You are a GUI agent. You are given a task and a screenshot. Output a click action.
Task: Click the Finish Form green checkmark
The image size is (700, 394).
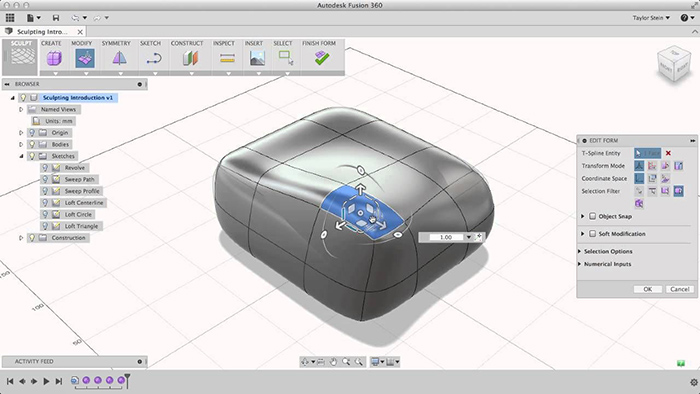click(322, 58)
